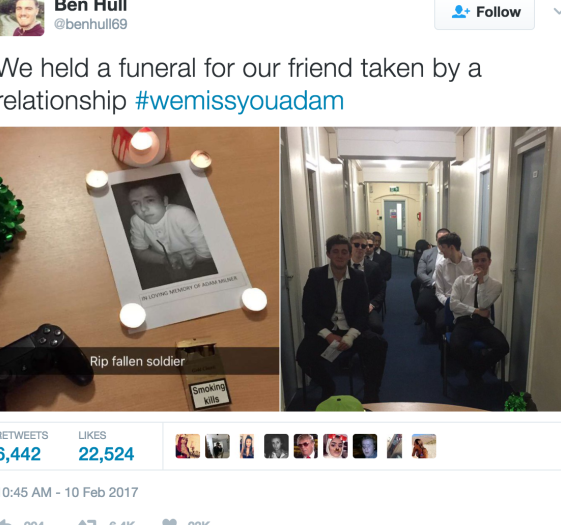
Task: Open the dropdown caret beside Follow
Action: click(x=556, y=12)
